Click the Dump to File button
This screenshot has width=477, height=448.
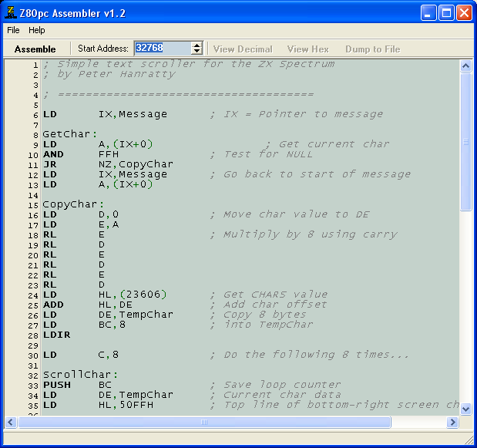click(x=372, y=49)
